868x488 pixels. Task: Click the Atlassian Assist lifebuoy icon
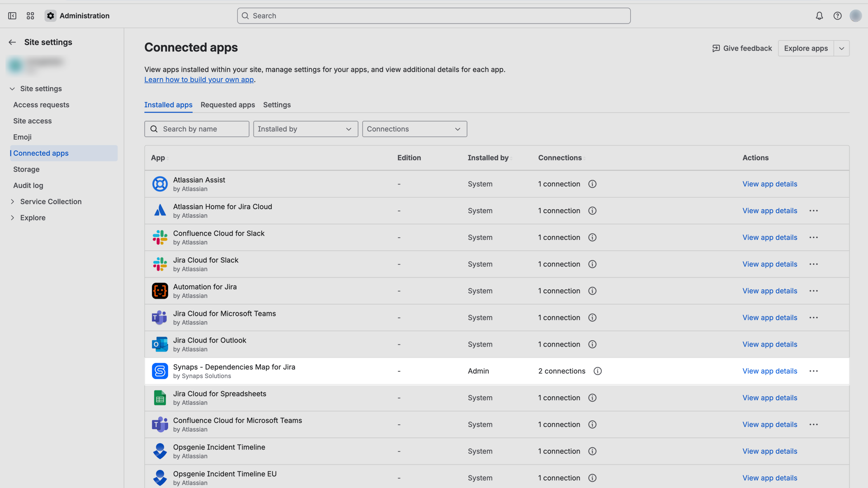[160, 184]
